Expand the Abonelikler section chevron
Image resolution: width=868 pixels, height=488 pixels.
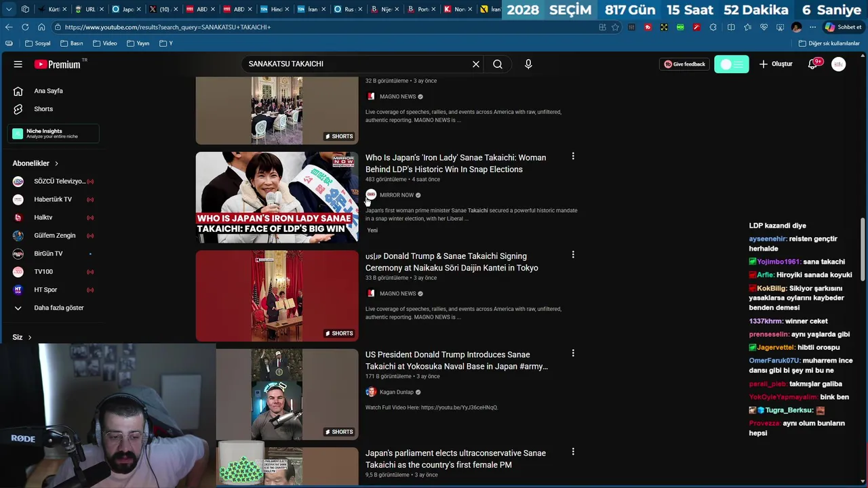[x=56, y=163]
